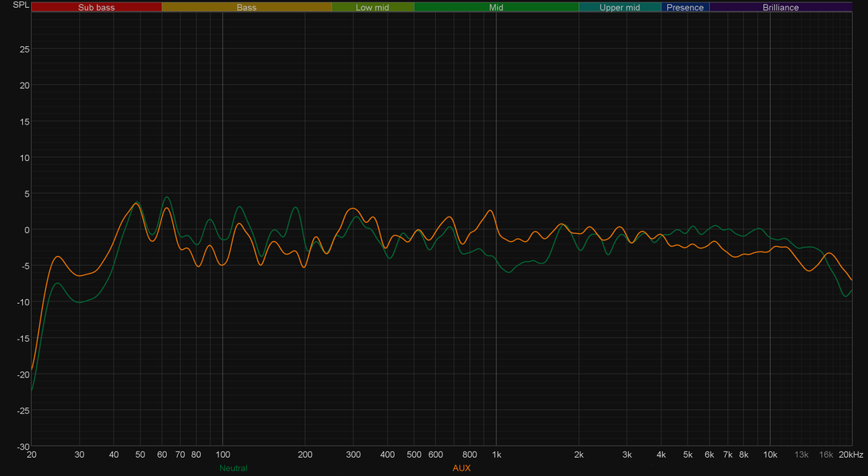Click the 10 dB SPL axis label
The width and height of the screenshot is (868, 476).
[25, 158]
